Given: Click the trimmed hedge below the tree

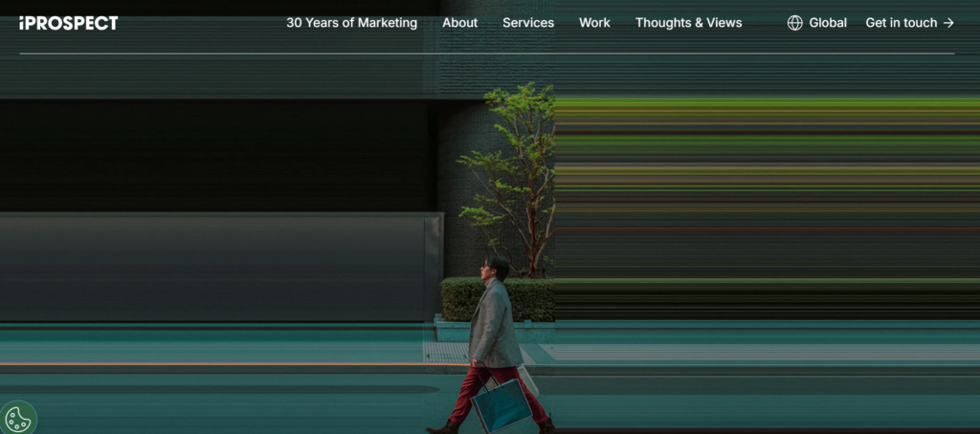Looking at the screenshot, I should (x=497, y=299).
